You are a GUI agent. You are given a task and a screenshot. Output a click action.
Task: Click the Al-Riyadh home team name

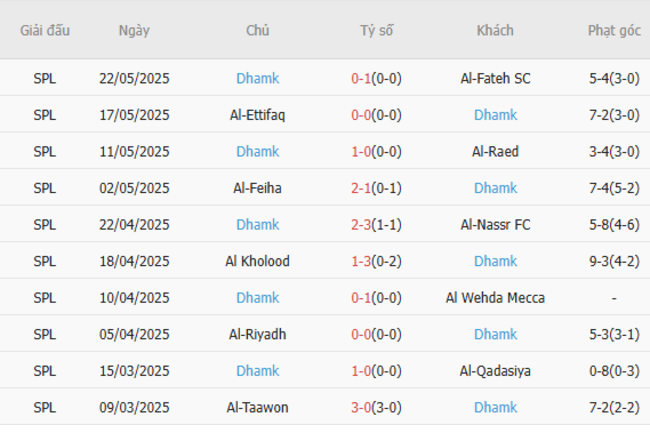click(258, 334)
